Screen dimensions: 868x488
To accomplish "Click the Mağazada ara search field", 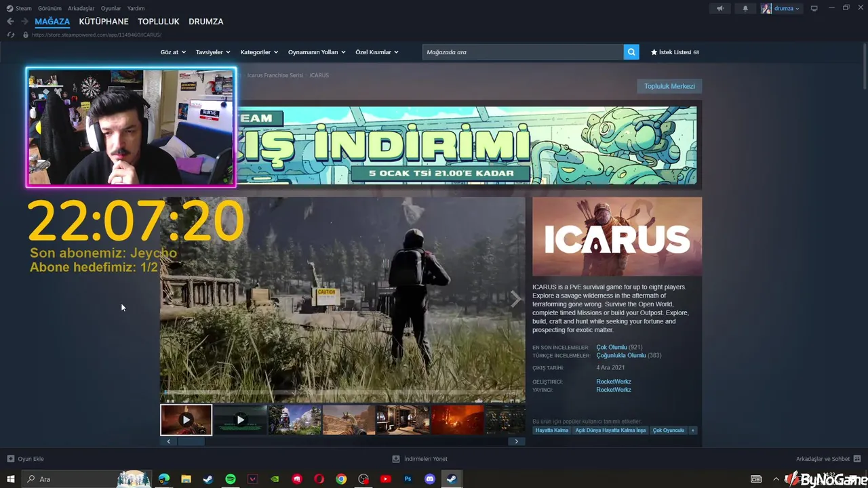I will pos(523,52).
